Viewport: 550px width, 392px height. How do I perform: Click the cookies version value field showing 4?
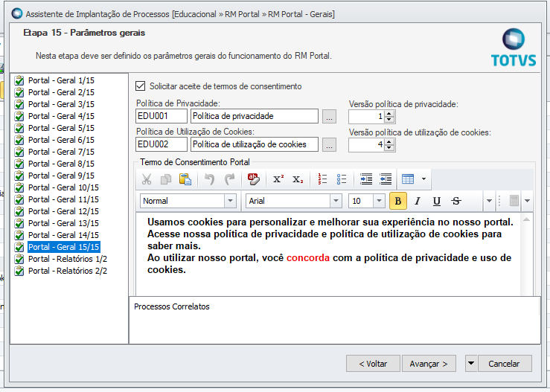click(x=367, y=144)
